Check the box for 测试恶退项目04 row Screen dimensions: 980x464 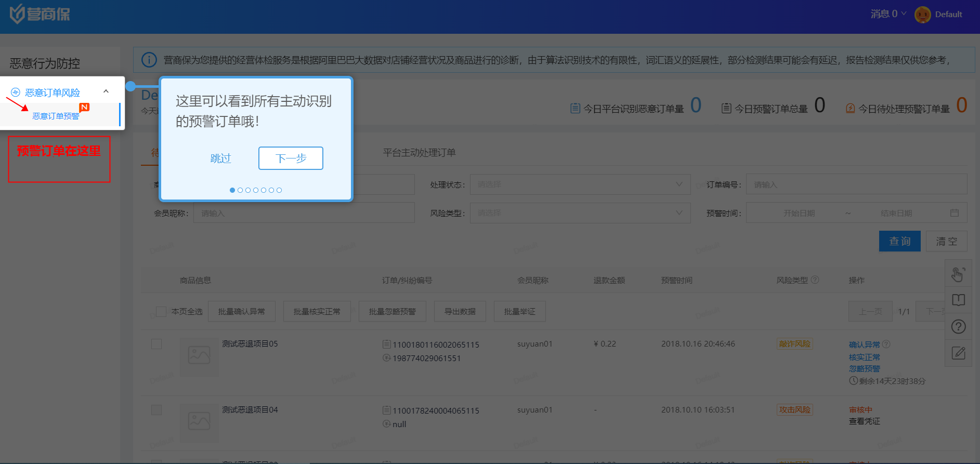click(x=156, y=410)
